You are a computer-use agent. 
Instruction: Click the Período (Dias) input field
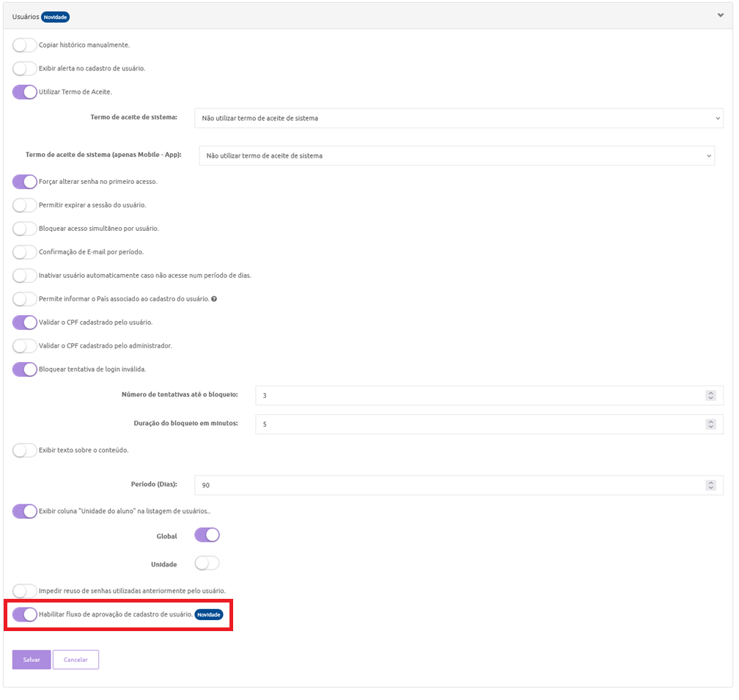[x=447, y=485]
